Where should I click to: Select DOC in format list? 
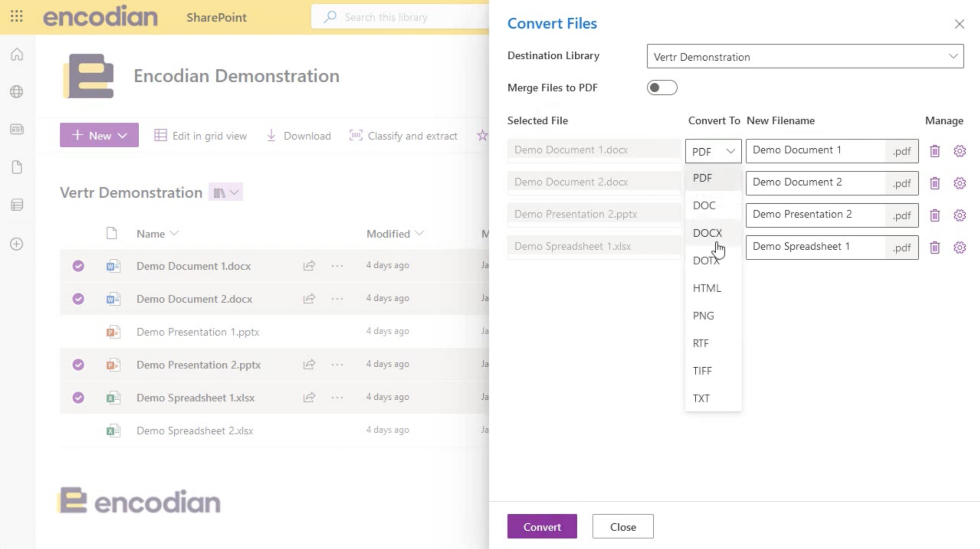(713, 205)
